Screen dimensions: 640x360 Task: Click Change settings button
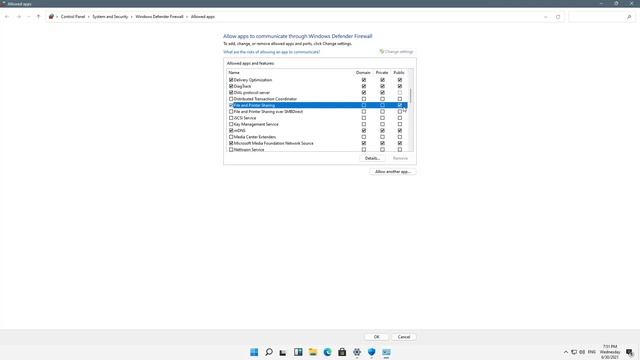(397, 52)
